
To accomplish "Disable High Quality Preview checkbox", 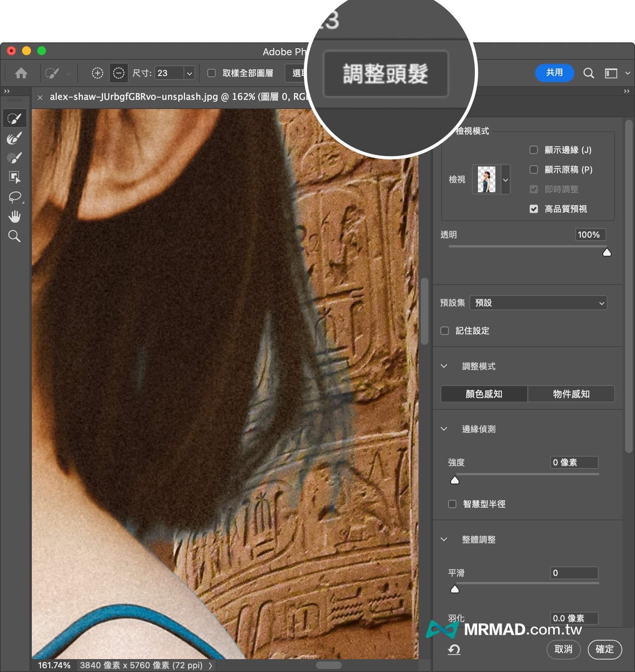I will pyautogui.click(x=534, y=209).
